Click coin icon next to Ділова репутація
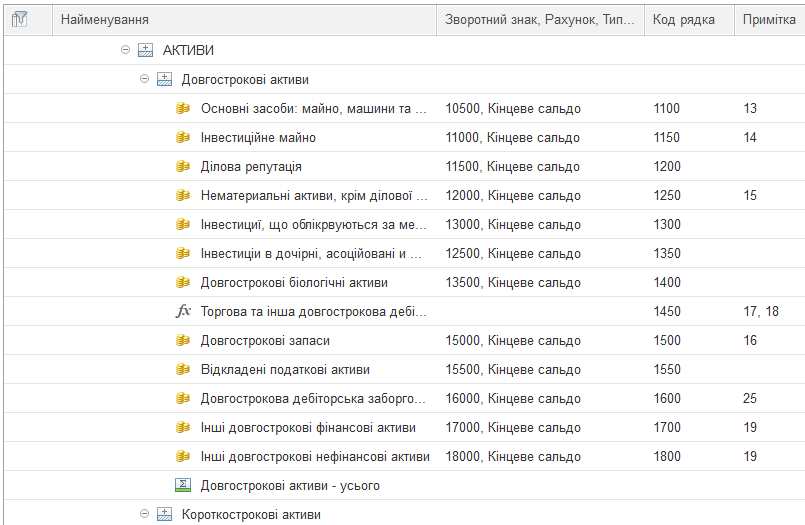The height and width of the screenshot is (525, 805). click(x=183, y=167)
